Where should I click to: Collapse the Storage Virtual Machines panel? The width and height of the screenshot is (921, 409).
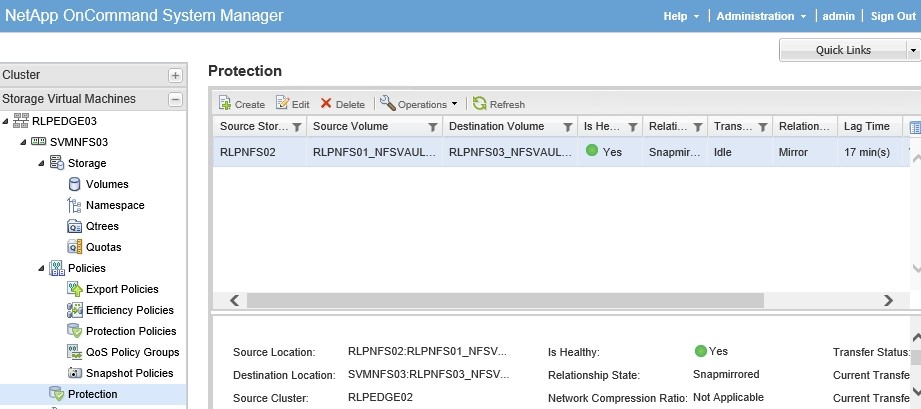point(175,99)
